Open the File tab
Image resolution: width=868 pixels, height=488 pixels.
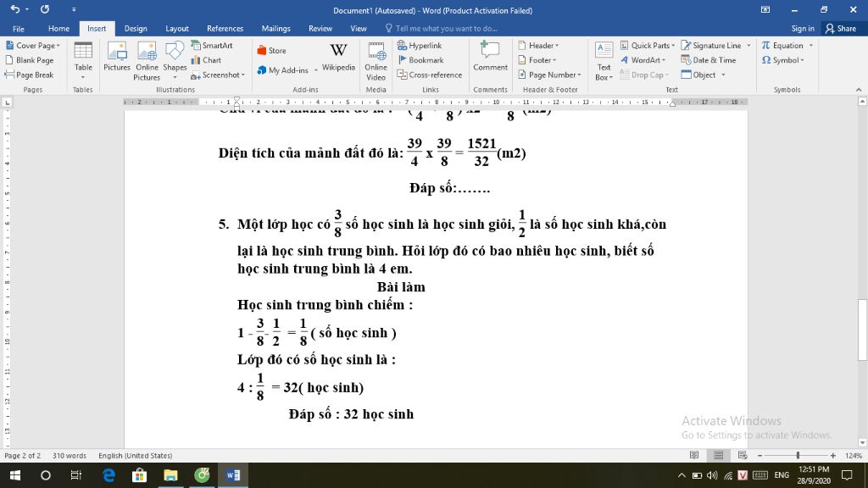coord(19,28)
